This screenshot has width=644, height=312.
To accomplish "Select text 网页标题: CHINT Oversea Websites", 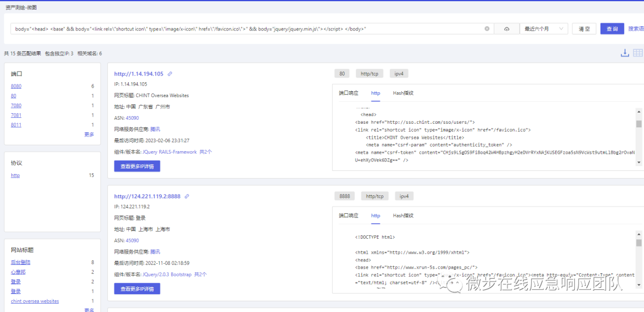I will click(x=151, y=95).
